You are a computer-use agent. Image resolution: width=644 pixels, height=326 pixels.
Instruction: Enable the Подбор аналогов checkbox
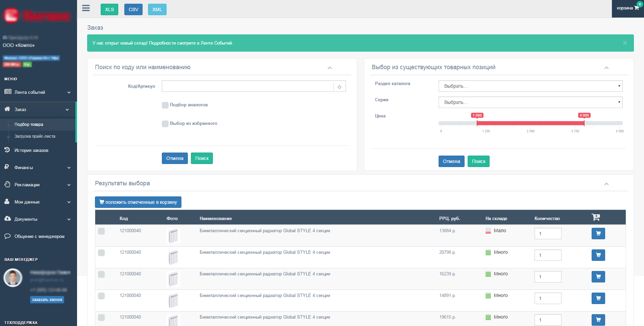click(x=165, y=105)
